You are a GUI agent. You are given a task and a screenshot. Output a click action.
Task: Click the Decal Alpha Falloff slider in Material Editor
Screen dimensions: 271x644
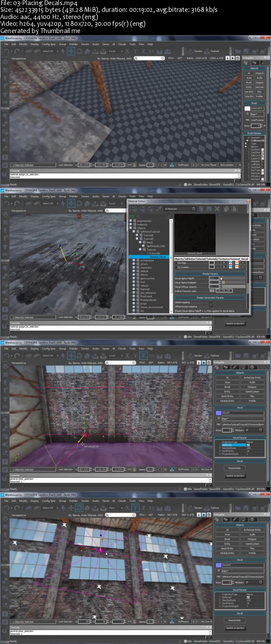(x=234, y=278)
